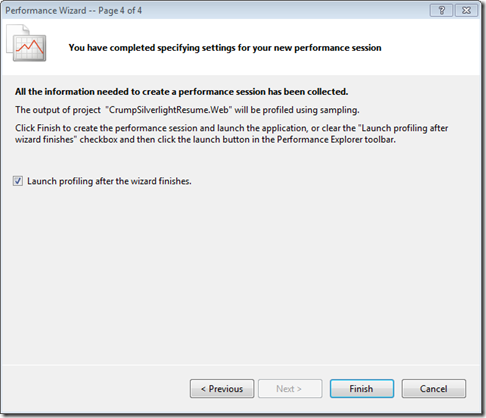Click the performance chart wizard icon

[26, 43]
